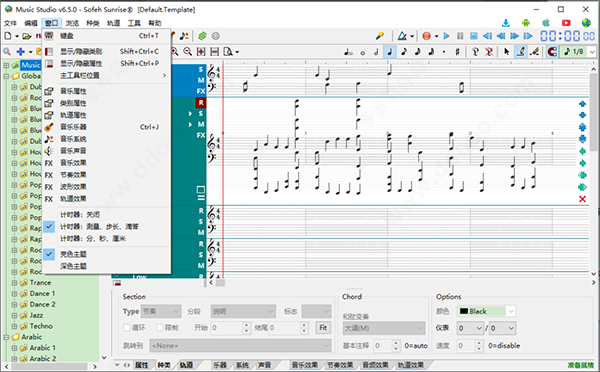Select the highlighted quarter note duration
The height and width of the screenshot is (372, 600).
tap(390, 52)
